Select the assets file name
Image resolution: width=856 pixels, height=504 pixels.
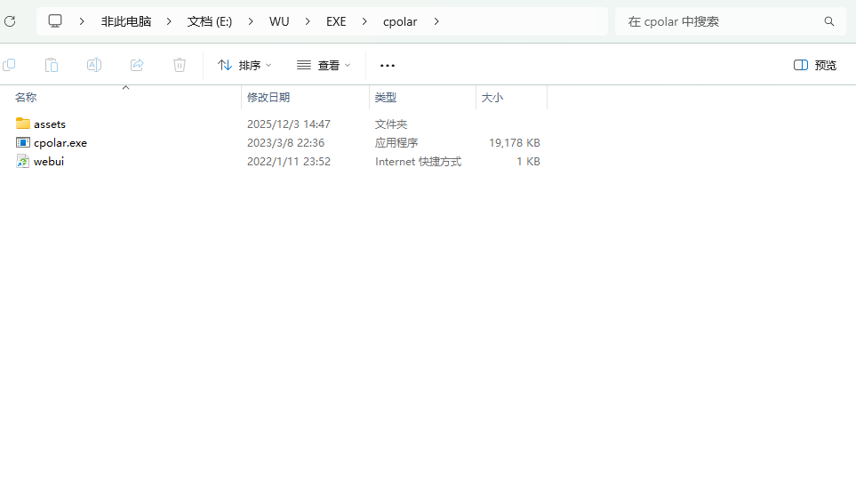(50, 124)
